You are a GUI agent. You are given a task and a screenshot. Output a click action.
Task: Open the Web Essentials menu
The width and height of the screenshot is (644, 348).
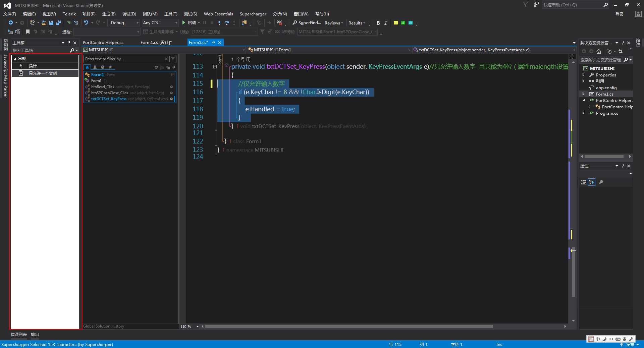[218, 14]
